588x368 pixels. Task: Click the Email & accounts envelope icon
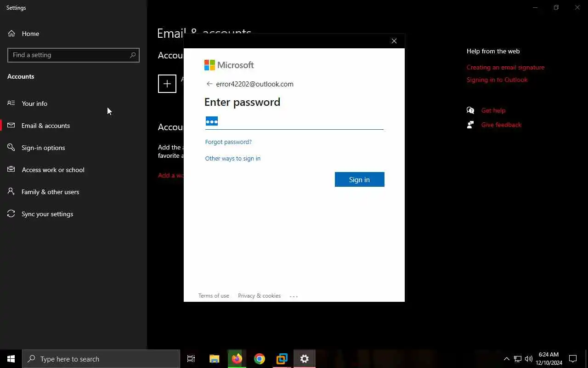pyautogui.click(x=11, y=125)
